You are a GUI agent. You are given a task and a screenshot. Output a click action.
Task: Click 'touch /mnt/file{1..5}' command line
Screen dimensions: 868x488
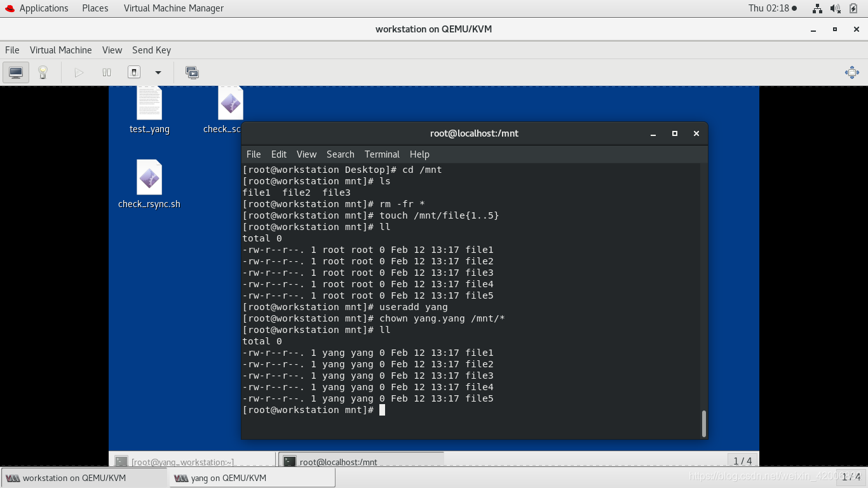point(370,215)
